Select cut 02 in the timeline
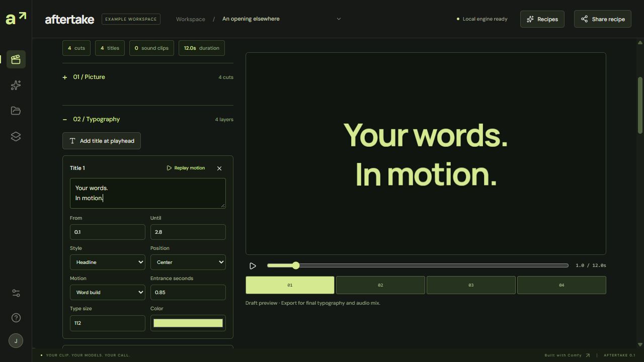Screen dimensions: 644x362 380,285
